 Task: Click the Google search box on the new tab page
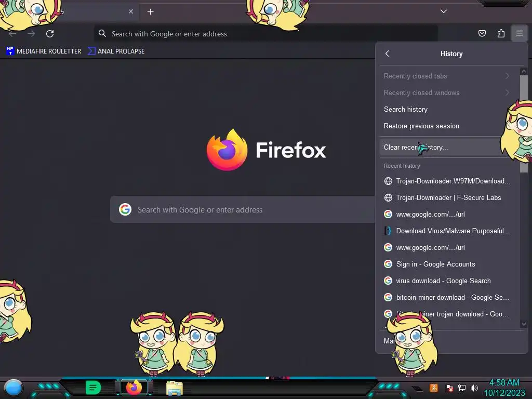(x=243, y=209)
